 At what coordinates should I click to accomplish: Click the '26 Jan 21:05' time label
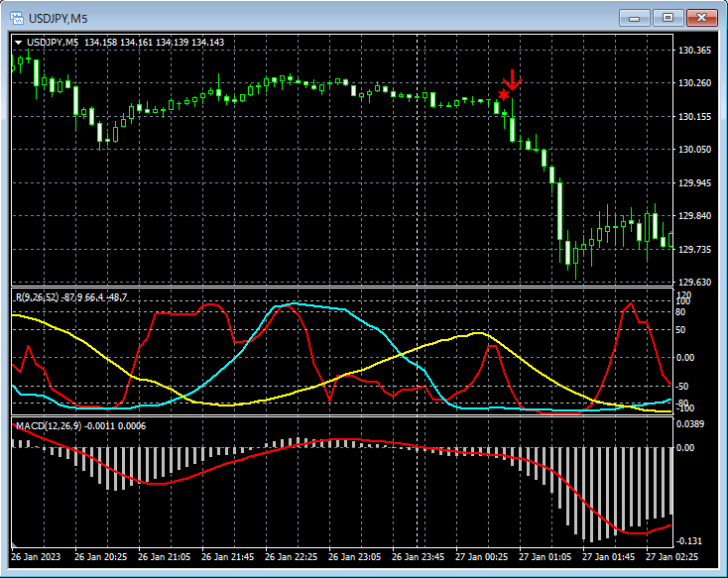pos(164,556)
